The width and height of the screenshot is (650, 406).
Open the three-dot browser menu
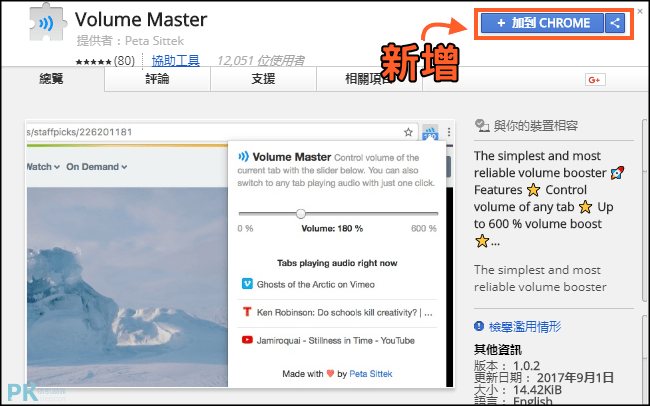pos(449,132)
